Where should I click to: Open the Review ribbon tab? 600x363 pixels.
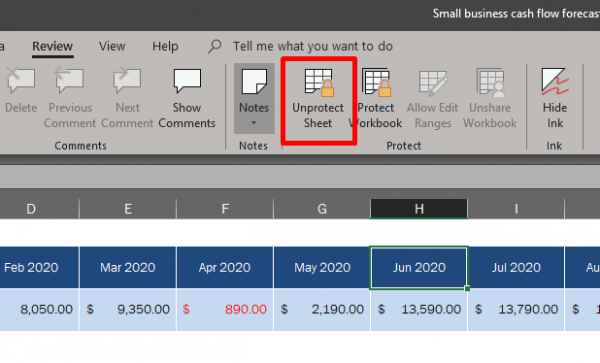pos(52,47)
